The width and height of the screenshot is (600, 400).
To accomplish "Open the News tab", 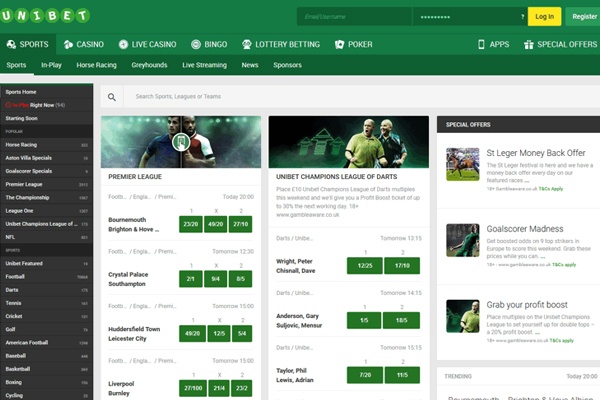I will tap(250, 65).
